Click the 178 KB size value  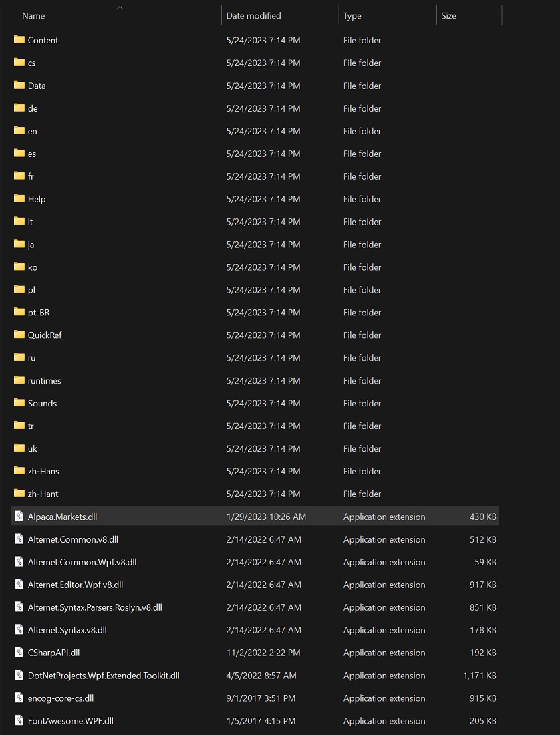pyautogui.click(x=482, y=630)
